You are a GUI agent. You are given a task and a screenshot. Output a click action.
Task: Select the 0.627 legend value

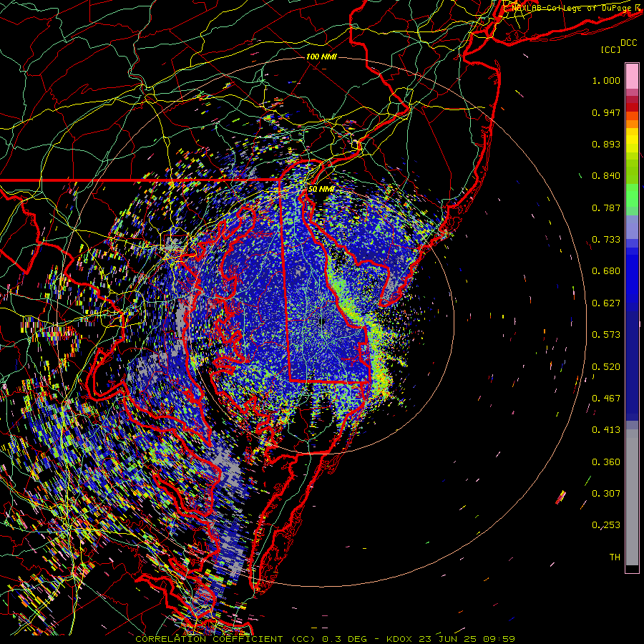[x=606, y=303]
